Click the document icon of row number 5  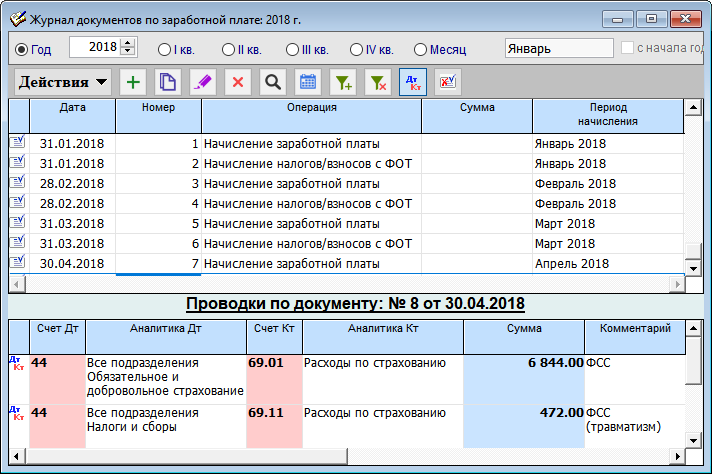click(18, 222)
